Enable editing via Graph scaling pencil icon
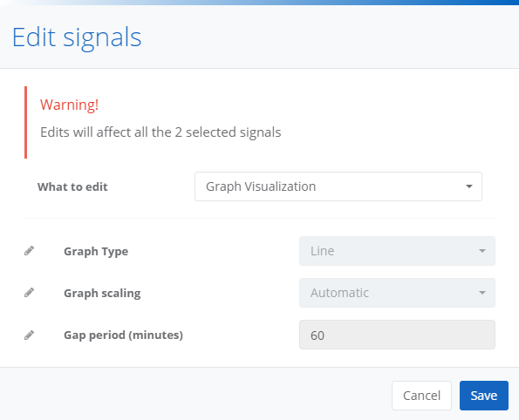This screenshot has width=519, height=420. coord(29,293)
